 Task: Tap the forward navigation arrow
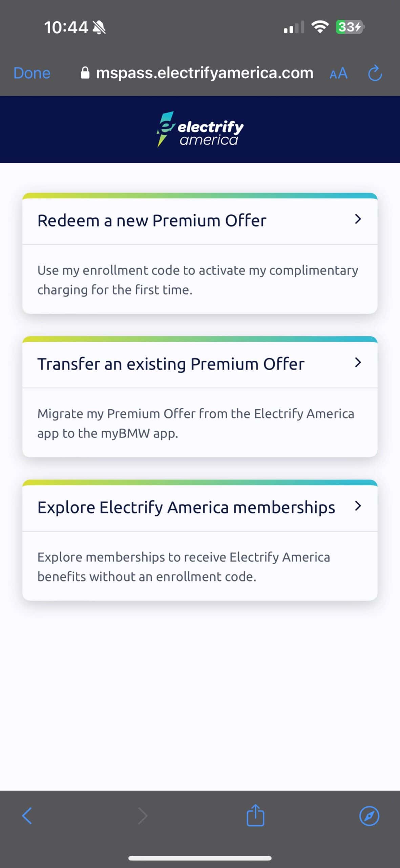[143, 815]
